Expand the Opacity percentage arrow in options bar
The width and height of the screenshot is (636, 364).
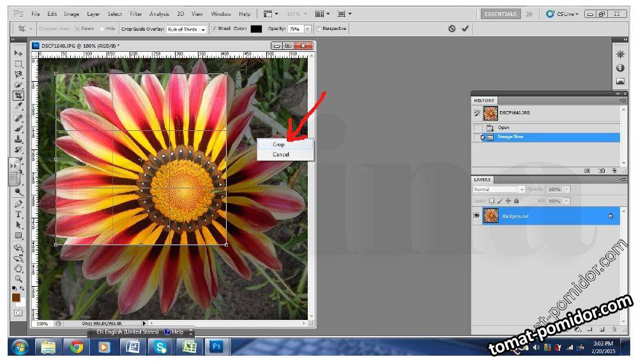[x=308, y=29]
